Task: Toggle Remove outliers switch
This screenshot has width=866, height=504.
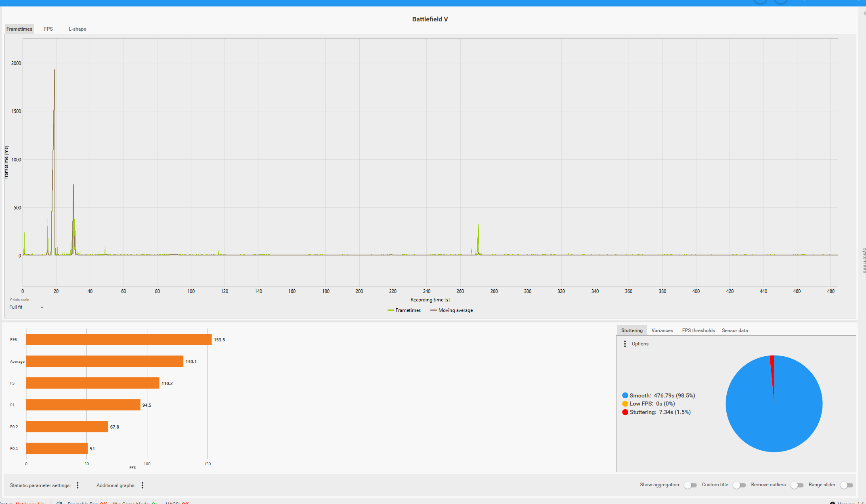Action: pos(797,485)
